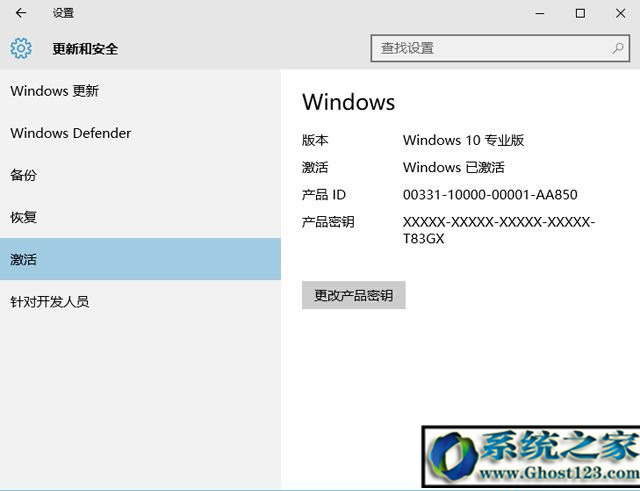Click the 产品密钥 label
The width and height of the screenshot is (640, 491).
coord(328,222)
